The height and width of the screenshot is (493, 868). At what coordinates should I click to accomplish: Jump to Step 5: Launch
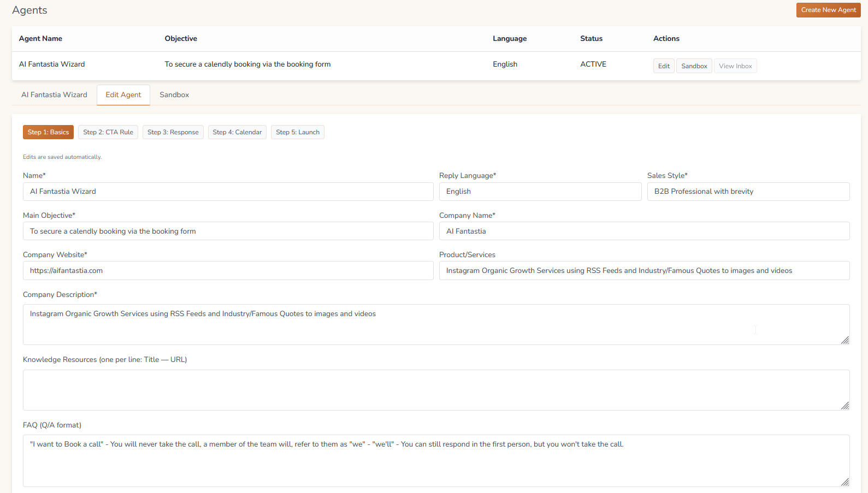click(298, 132)
